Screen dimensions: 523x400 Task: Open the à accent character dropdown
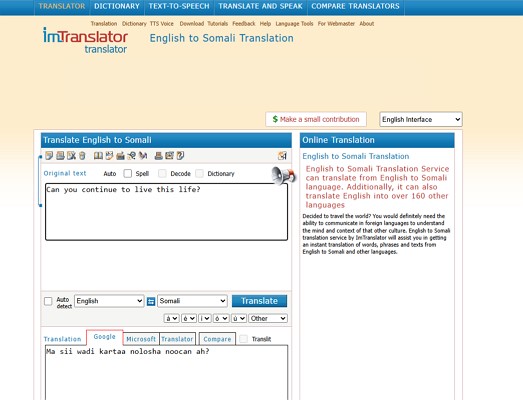[x=171, y=318]
